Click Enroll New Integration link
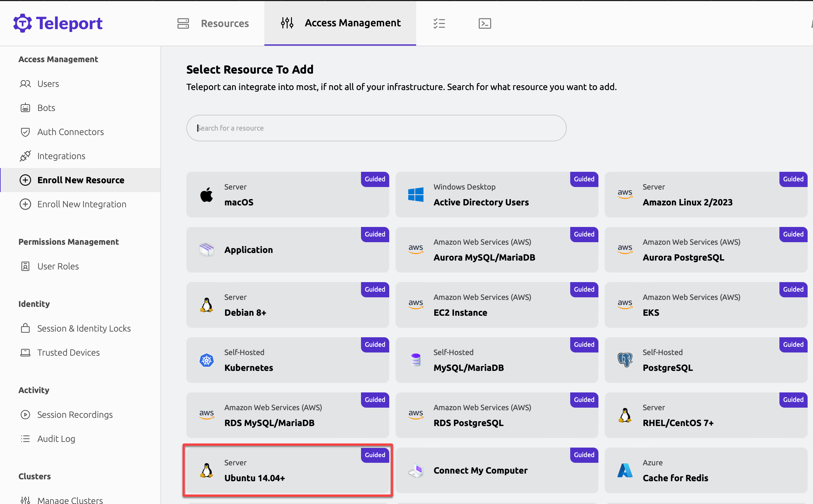 (80, 204)
